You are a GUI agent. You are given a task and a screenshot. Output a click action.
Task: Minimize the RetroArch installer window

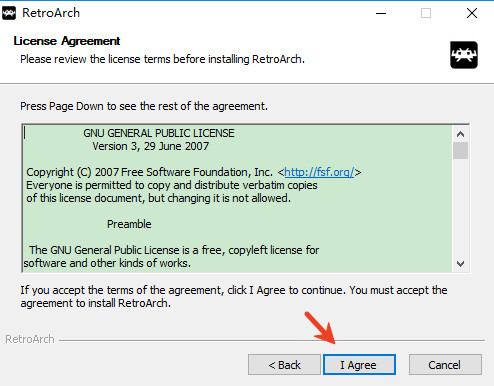tap(381, 13)
